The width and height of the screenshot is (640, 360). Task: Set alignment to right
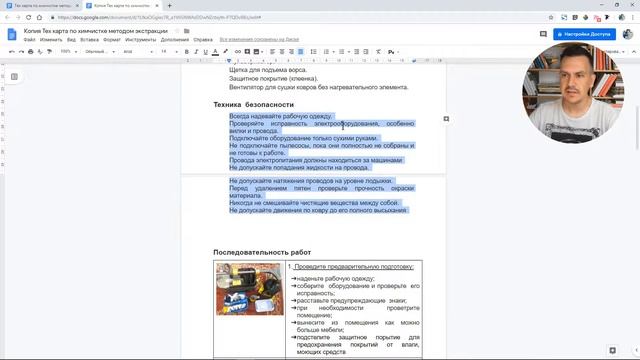coord(291,52)
